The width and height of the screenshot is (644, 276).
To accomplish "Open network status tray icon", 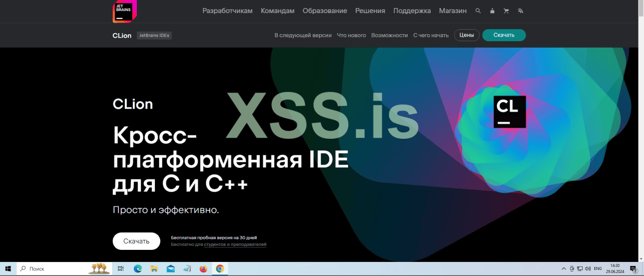I will point(580,269).
